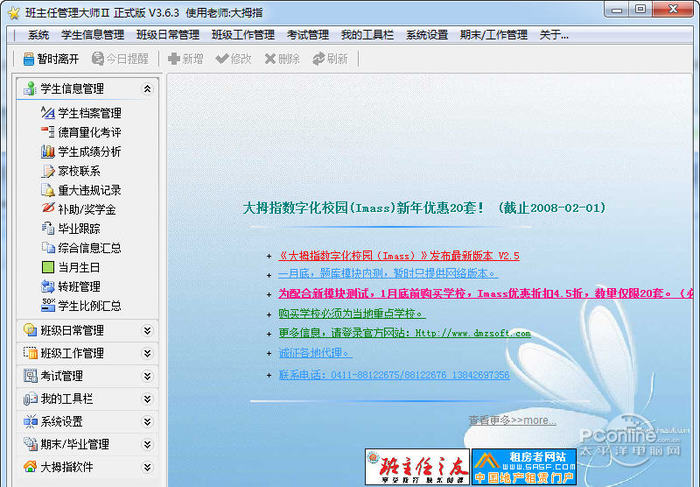Image resolution: width=700 pixels, height=487 pixels.
Task: Click the 今日提醒 toolbar icon
Action: [x=98, y=58]
